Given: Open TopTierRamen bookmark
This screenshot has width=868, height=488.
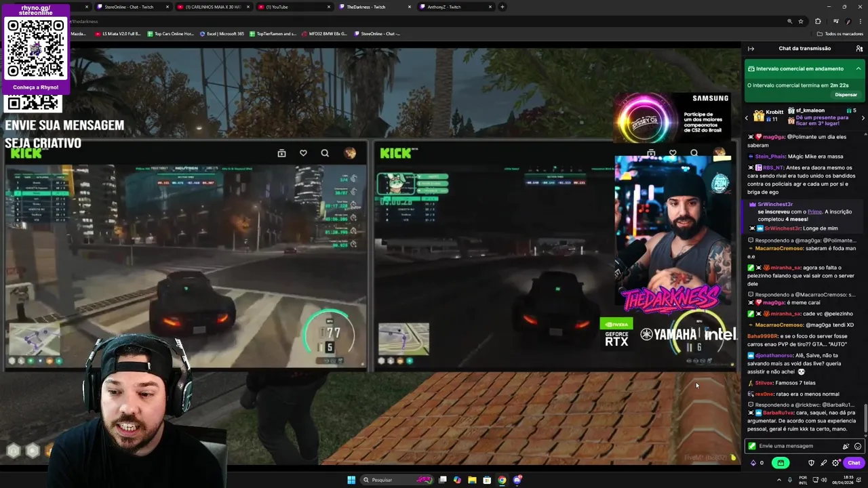Looking at the screenshot, I should [273, 34].
